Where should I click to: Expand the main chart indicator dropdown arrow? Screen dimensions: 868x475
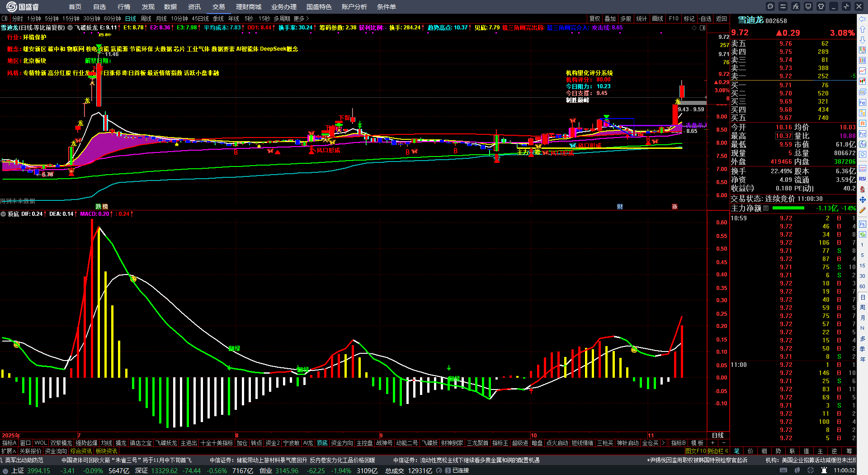pyautogui.click(x=70, y=28)
